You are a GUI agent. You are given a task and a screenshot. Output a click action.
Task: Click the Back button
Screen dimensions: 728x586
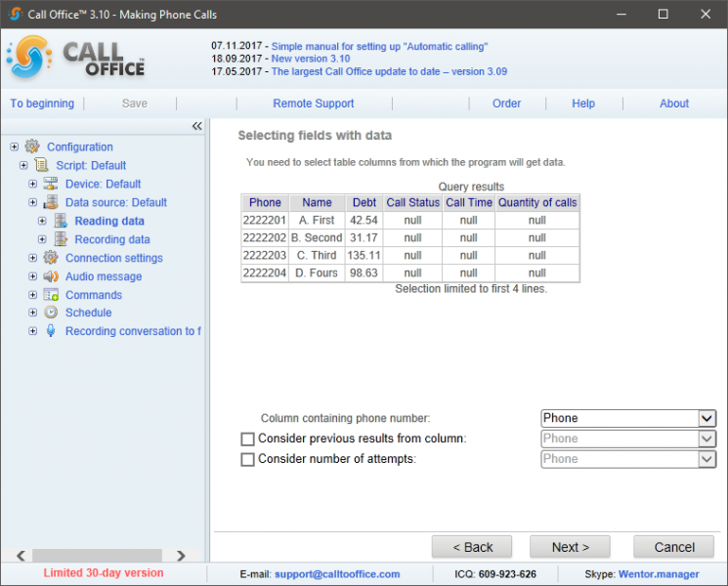point(472,547)
